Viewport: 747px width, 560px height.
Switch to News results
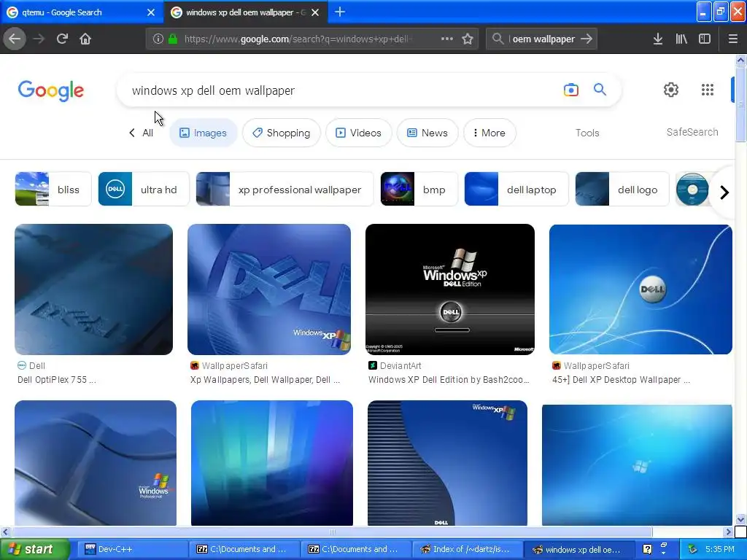(x=427, y=133)
